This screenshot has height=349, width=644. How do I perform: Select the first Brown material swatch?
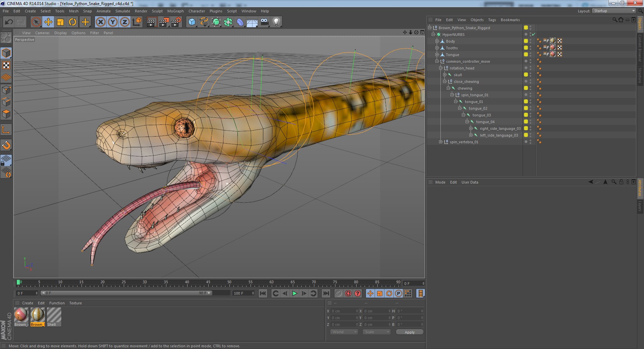click(21, 317)
